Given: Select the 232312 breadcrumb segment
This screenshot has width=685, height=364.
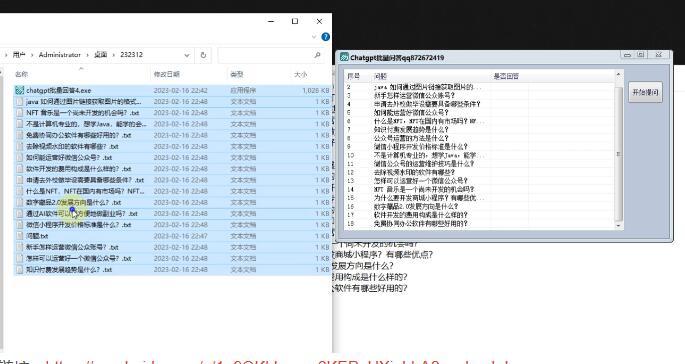Looking at the screenshot, I should point(131,55).
